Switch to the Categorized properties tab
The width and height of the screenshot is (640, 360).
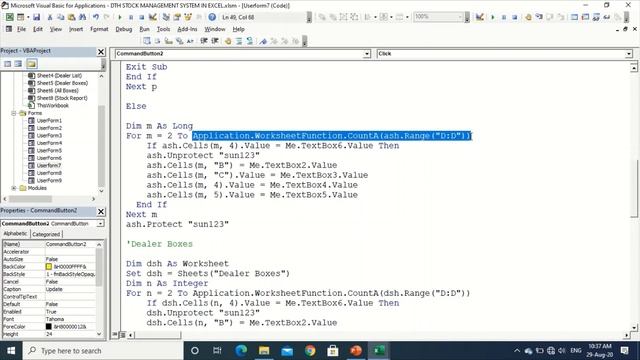pyautogui.click(x=46, y=234)
